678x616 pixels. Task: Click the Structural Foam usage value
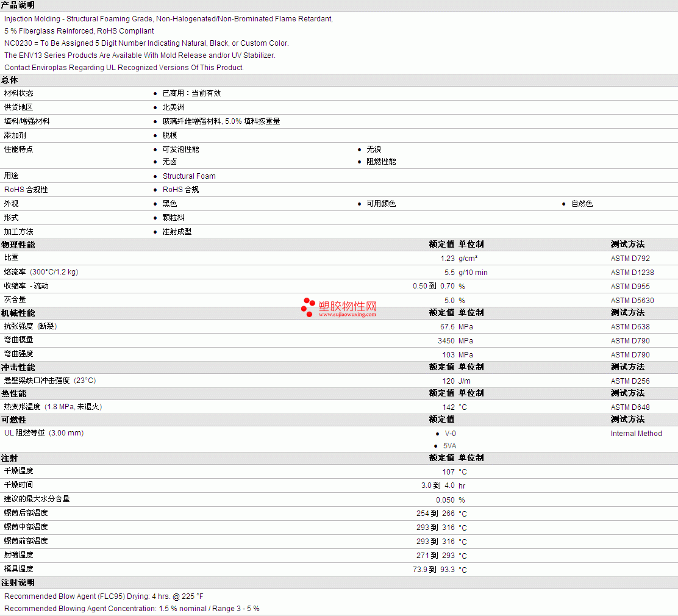tap(189, 176)
